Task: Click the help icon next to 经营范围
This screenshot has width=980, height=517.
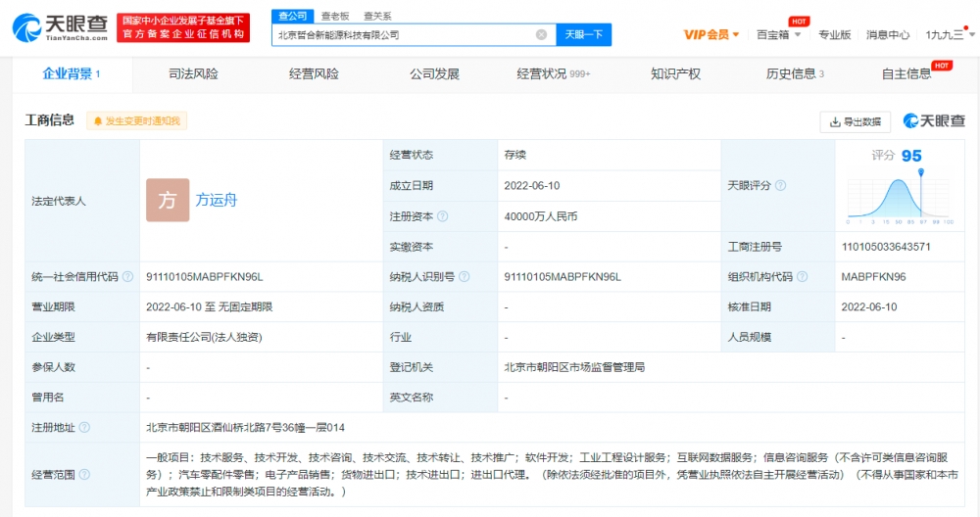Action: click(x=84, y=475)
